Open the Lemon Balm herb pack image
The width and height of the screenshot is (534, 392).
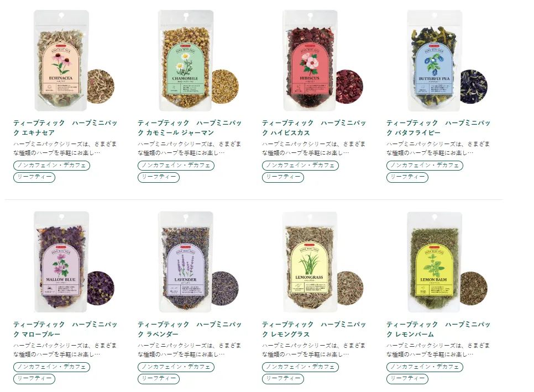pyautogui.click(x=447, y=262)
